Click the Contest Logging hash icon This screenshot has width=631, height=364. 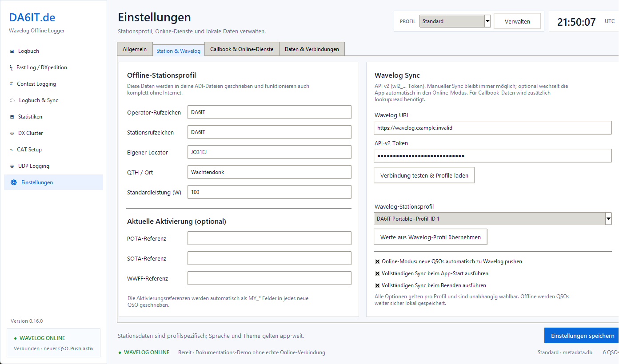pyautogui.click(x=11, y=84)
